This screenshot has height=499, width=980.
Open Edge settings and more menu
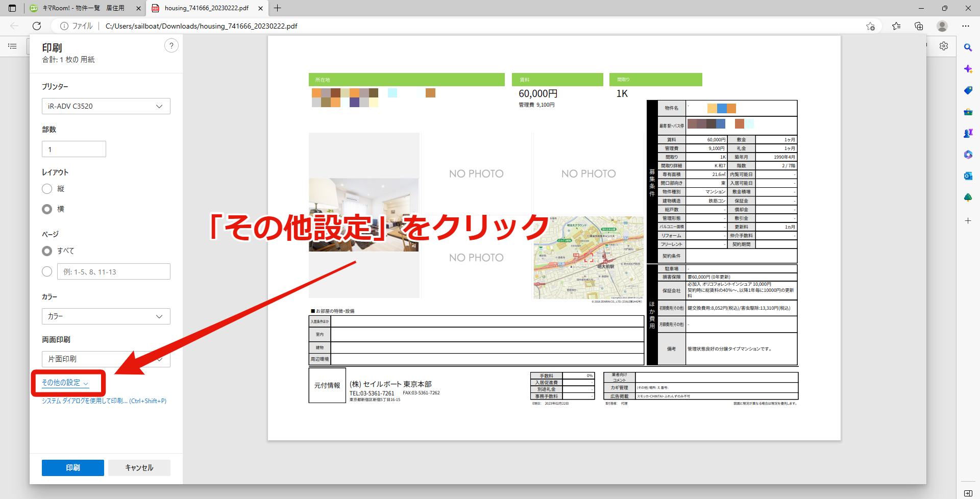pos(966,26)
